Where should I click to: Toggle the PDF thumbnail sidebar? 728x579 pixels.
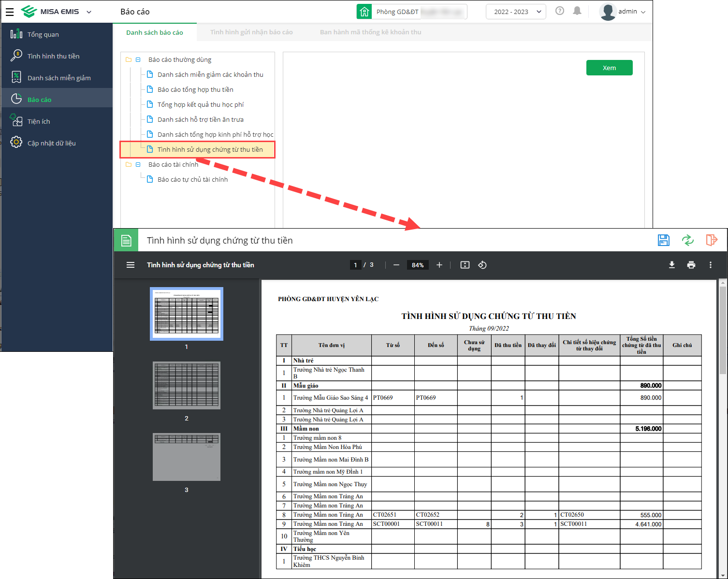[131, 265]
